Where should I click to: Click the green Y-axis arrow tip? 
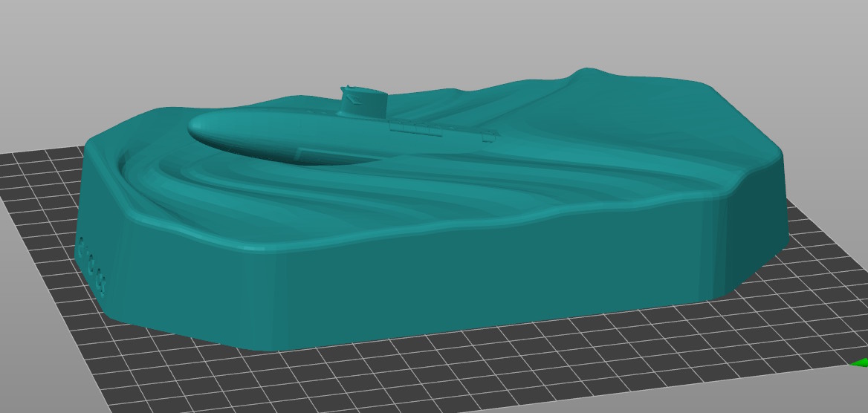tap(861, 362)
